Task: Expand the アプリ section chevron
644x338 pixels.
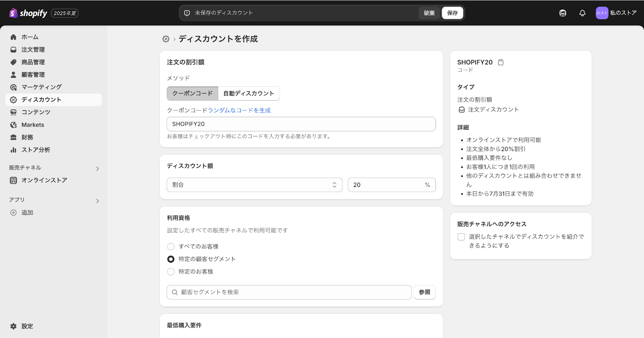Action: (x=97, y=201)
